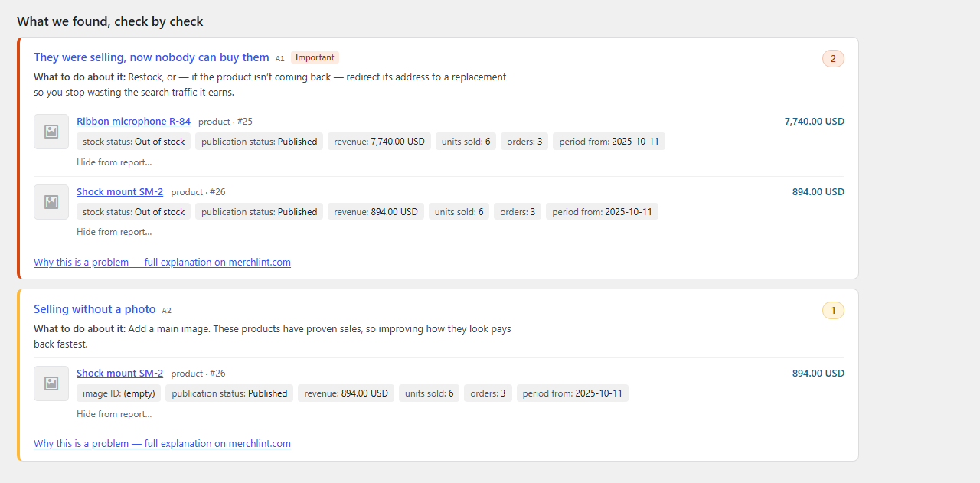
Task: Click the count badge showing 1
Action: pyautogui.click(x=833, y=310)
